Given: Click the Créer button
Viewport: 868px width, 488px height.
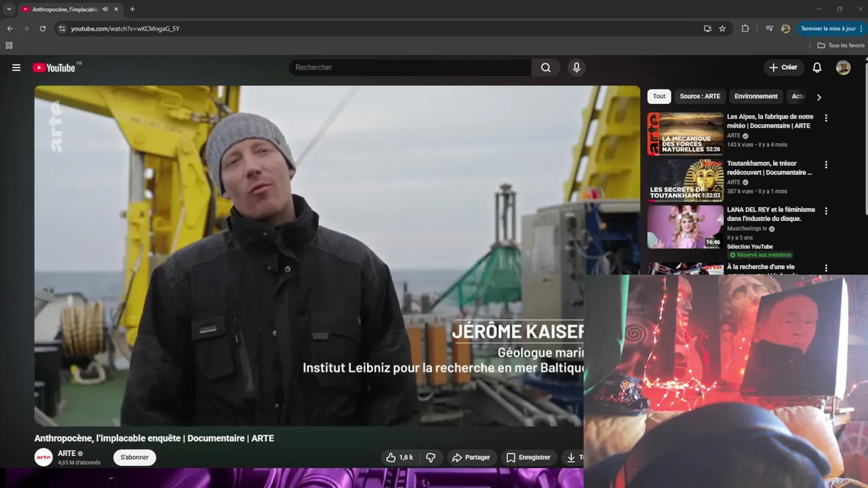Looking at the screenshot, I should click(x=783, y=68).
